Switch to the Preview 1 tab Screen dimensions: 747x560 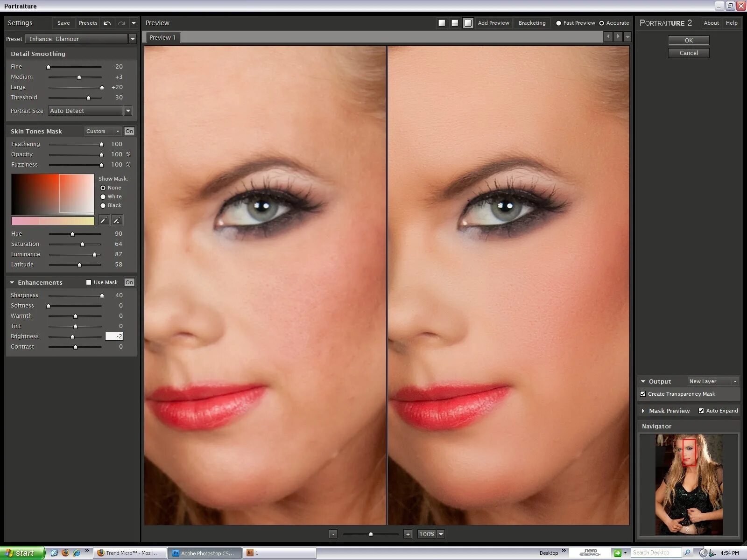pos(163,37)
